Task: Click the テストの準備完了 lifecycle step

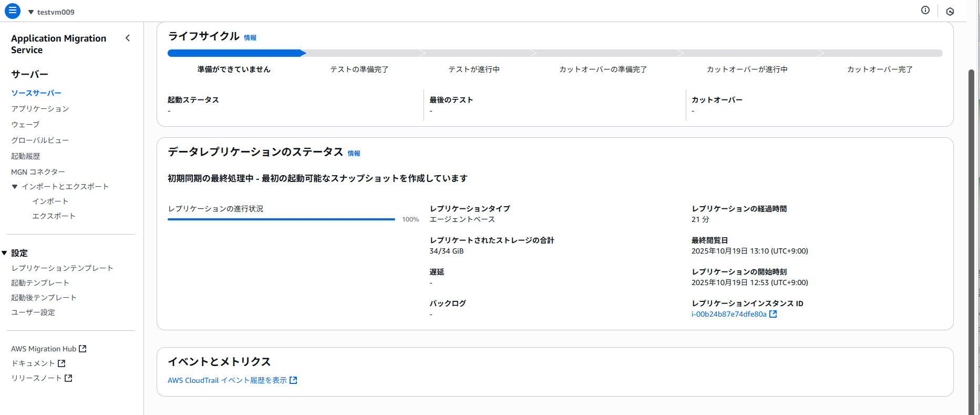Action: (359, 69)
